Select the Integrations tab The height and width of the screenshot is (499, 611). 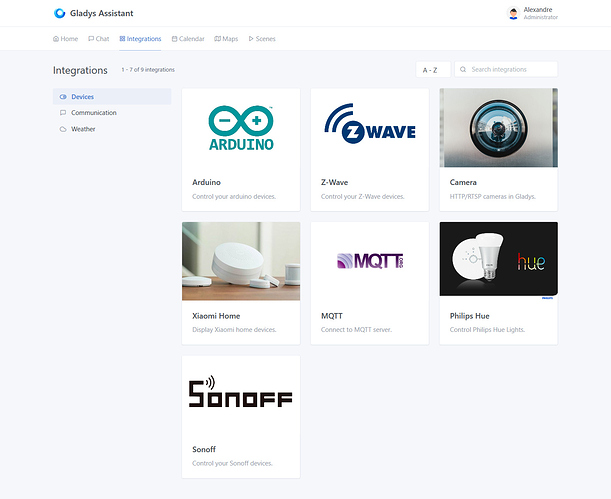pyautogui.click(x=140, y=39)
